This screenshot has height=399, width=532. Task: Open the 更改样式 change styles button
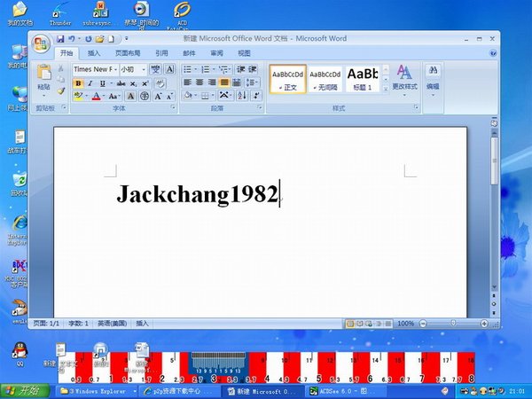404,80
